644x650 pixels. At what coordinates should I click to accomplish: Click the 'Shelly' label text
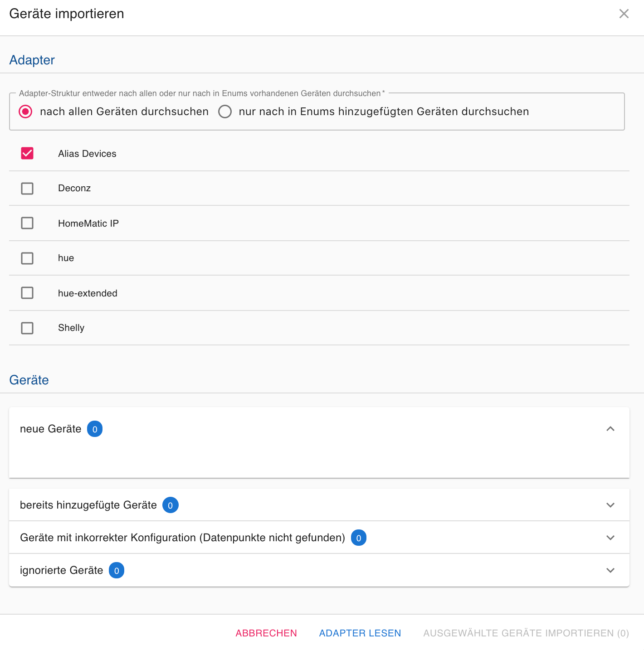tap(71, 328)
